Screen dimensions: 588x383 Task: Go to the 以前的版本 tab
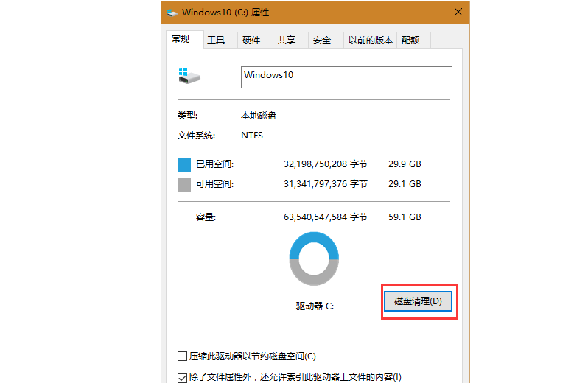tap(370, 40)
